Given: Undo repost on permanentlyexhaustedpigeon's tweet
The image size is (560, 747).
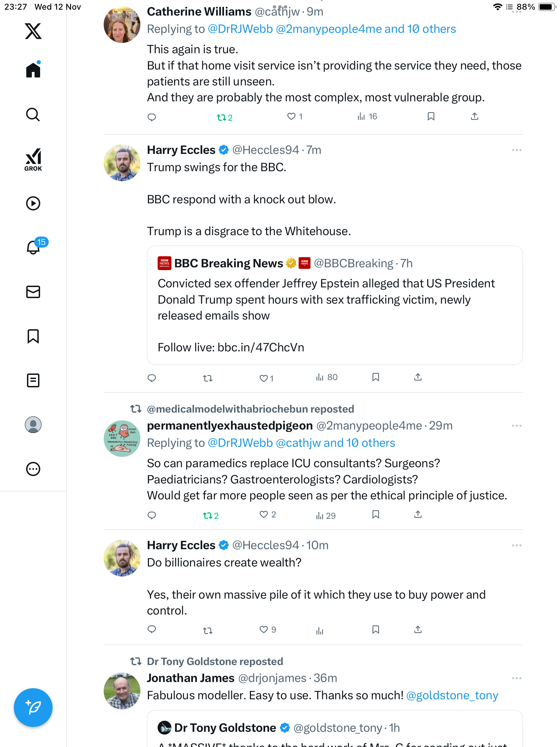Looking at the screenshot, I should 208,516.
